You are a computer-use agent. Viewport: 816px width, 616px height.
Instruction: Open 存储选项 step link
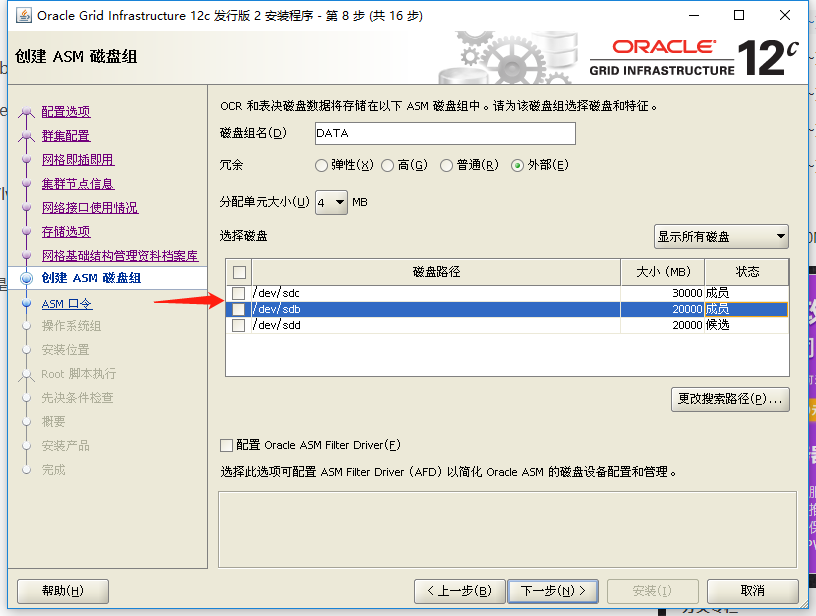tap(66, 232)
